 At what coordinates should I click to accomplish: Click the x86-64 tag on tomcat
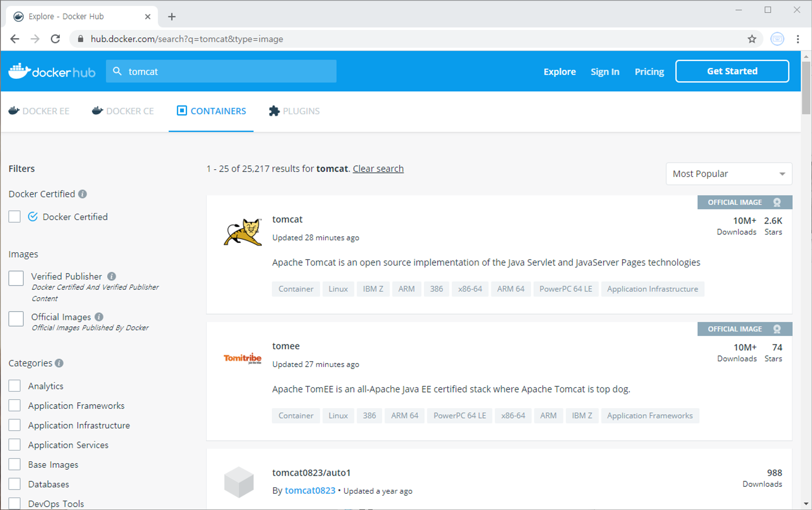tap(470, 289)
